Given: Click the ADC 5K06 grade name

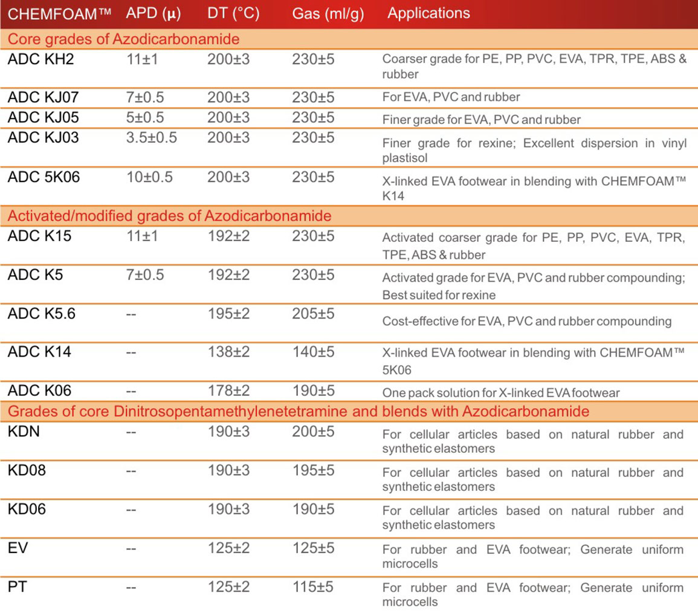Looking at the screenshot, I should (x=44, y=177).
